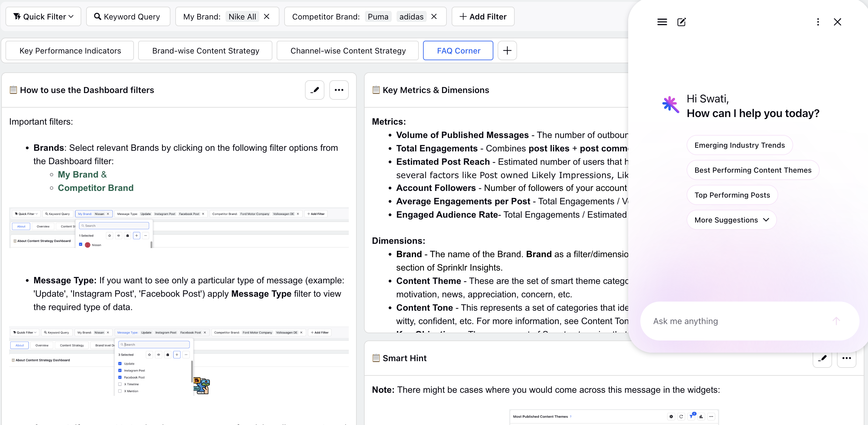The width and height of the screenshot is (868, 425).
Task: Click the send arrow in assistant
Action: tap(836, 321)
